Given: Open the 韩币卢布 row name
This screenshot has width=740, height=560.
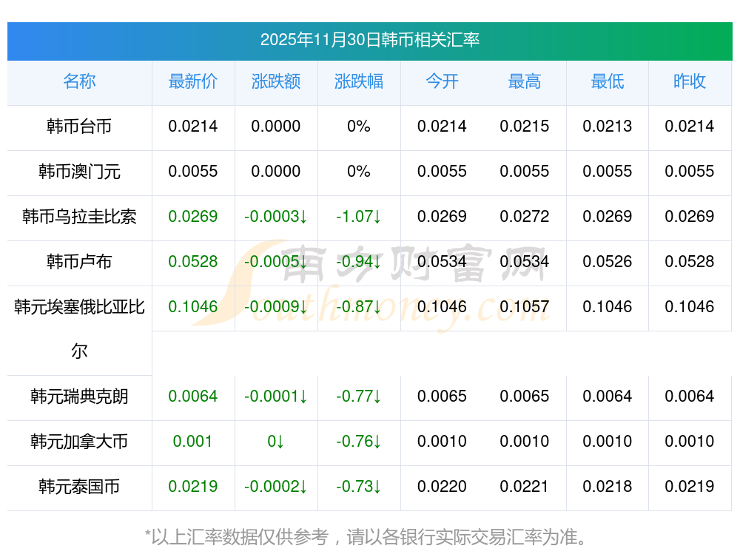Looking at the screenshot, I should [x=79, y=262].
